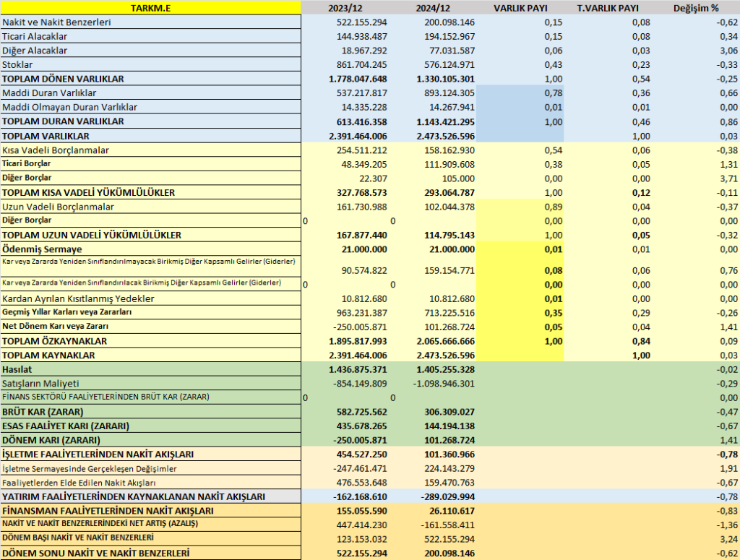
Task: Select the T.VARLIK PAYI column header
Action: [x=608, y=8]
